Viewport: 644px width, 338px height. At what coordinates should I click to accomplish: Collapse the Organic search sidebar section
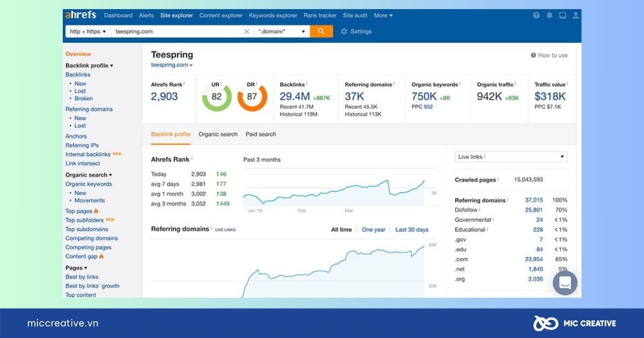point(89,175)
